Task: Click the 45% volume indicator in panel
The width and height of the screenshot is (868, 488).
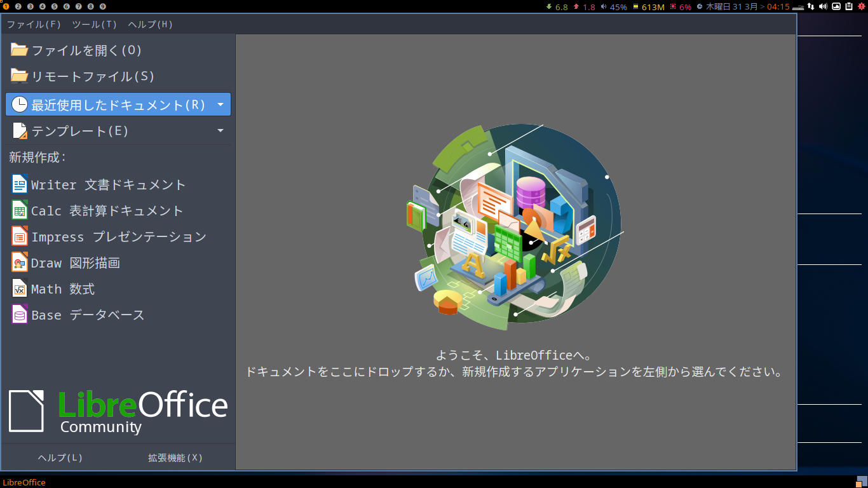Action: click(614, 7)
